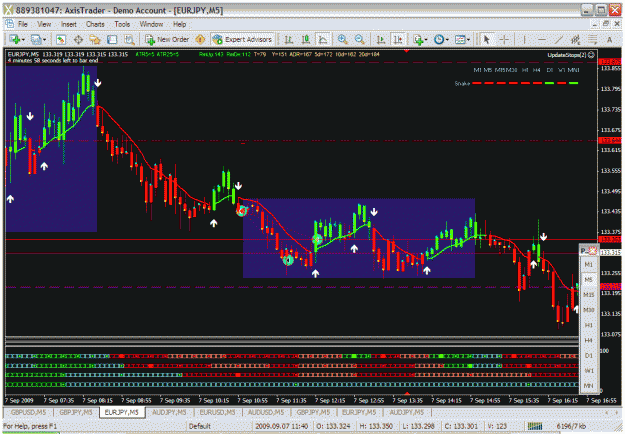Expand the Indicators dropdown arrow

coord(426,39)
